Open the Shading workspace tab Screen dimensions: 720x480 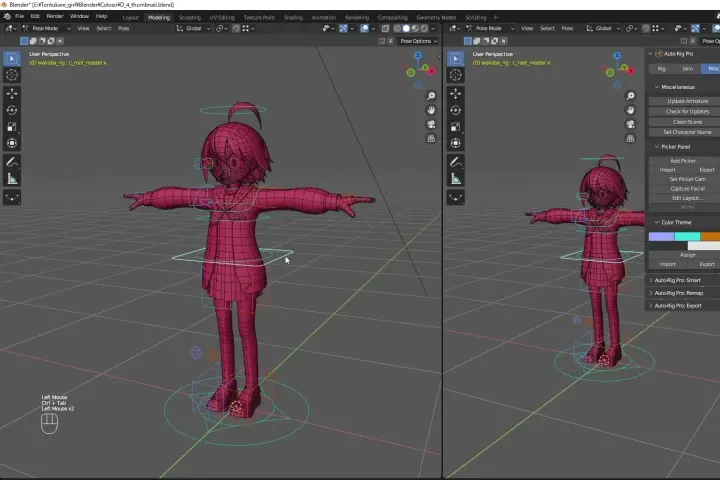tap(293, 17)
